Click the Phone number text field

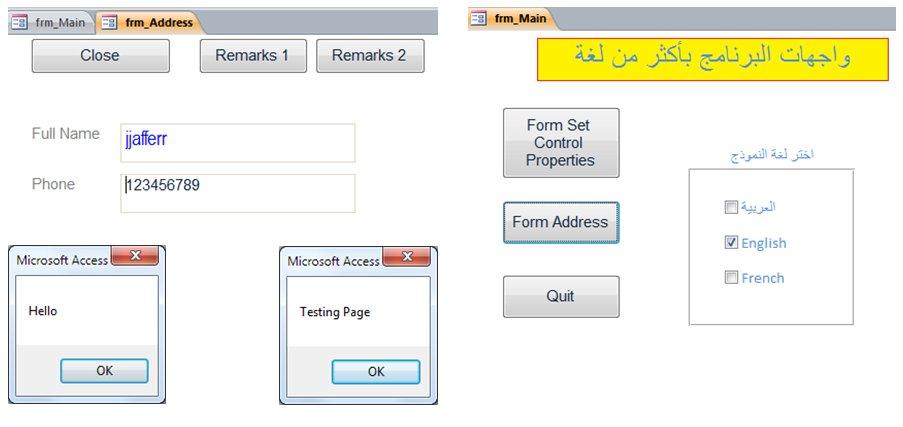238,194
